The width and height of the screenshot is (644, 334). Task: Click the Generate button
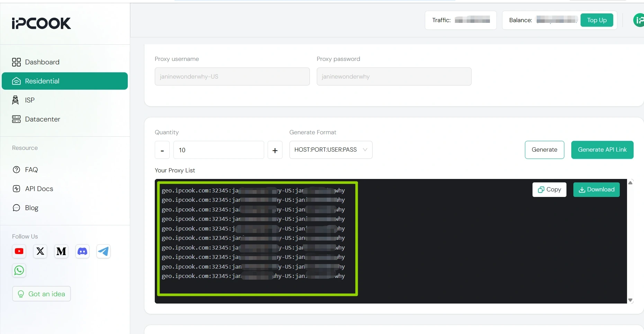click(x=544, y=150)
